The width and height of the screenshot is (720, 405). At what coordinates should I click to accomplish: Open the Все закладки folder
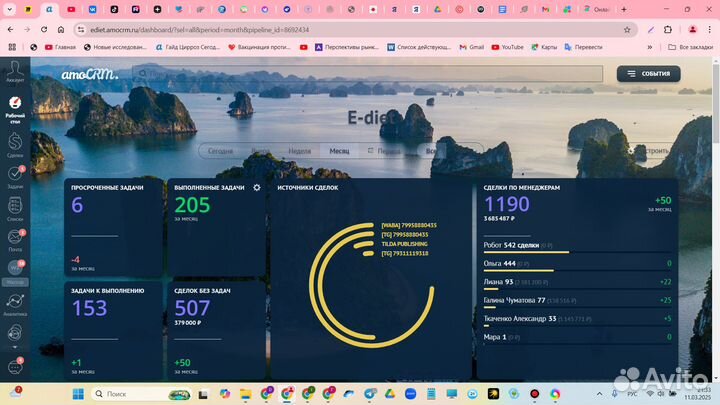click(692, 47)
